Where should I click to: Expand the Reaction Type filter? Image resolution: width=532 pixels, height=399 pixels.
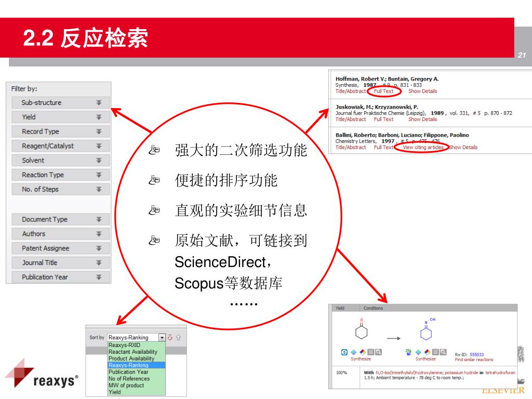61,175
